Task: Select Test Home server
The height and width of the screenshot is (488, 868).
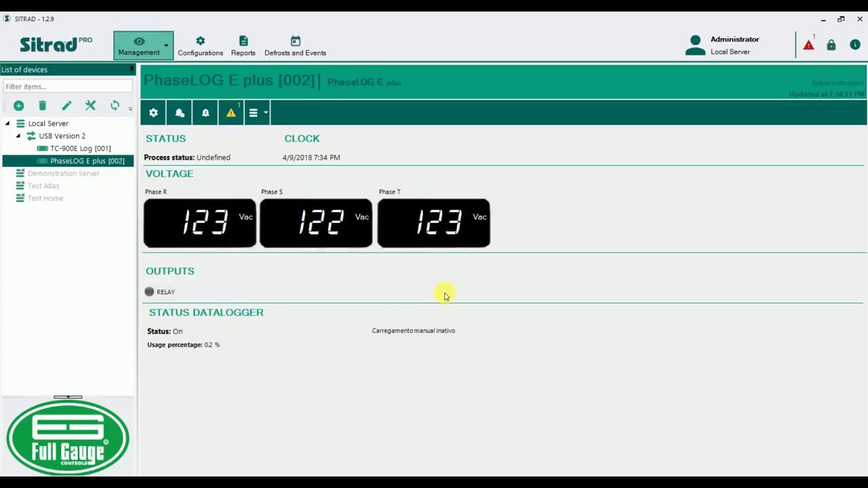Action: pyautogui.click(x=45, y=198)
